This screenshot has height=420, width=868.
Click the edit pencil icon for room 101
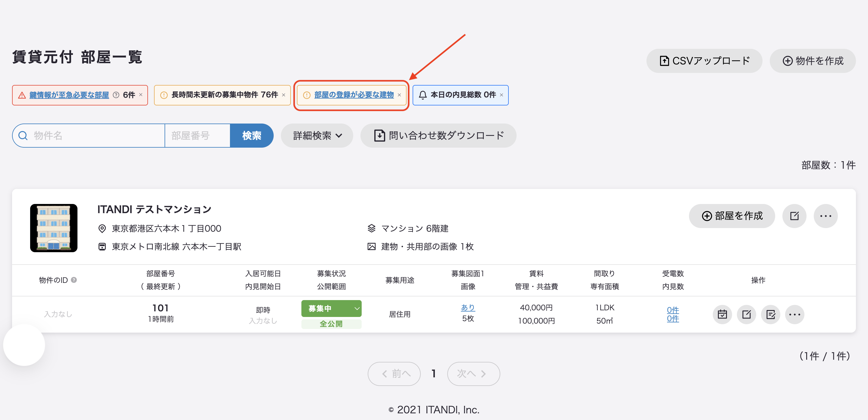click(747, 315)
